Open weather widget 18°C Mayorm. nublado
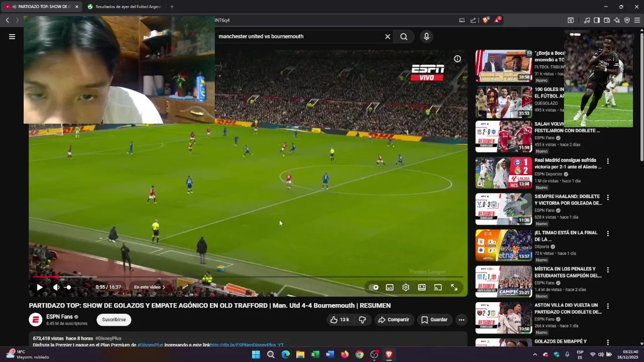The width and height of the screenshot is (644, 362). click(28, 354)
